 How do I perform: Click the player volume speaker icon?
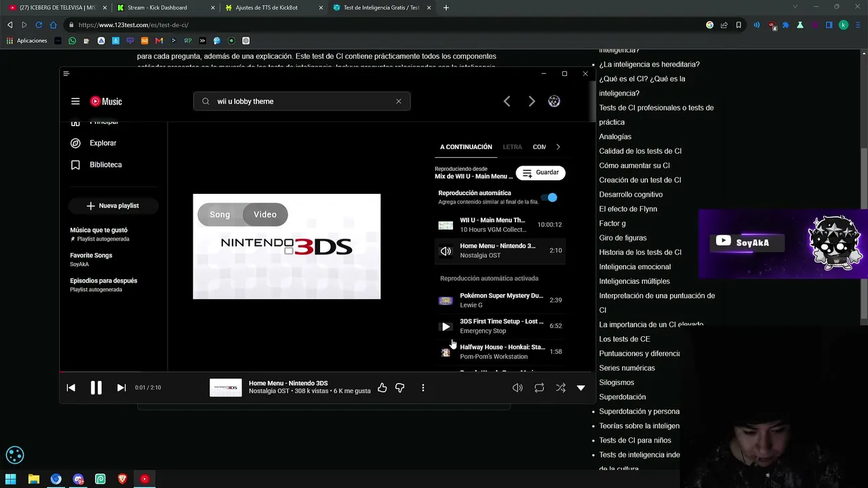tap(517, 388)
